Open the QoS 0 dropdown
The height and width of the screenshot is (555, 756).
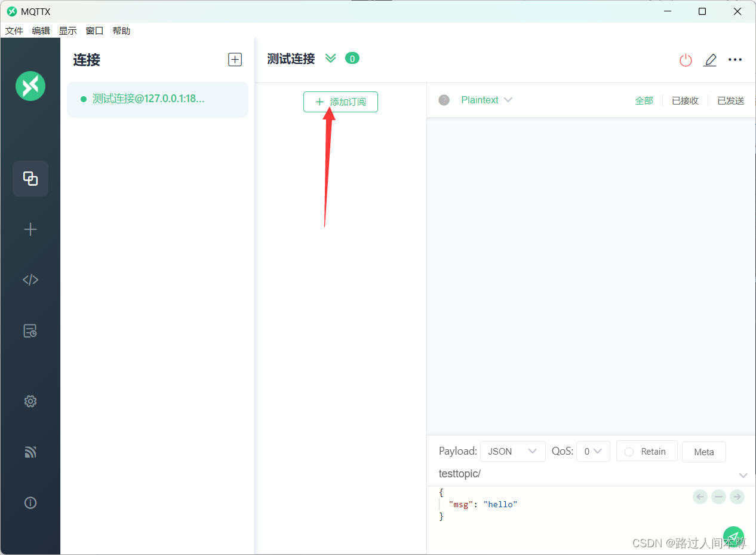pyautogui.click(x=593, y=451)
